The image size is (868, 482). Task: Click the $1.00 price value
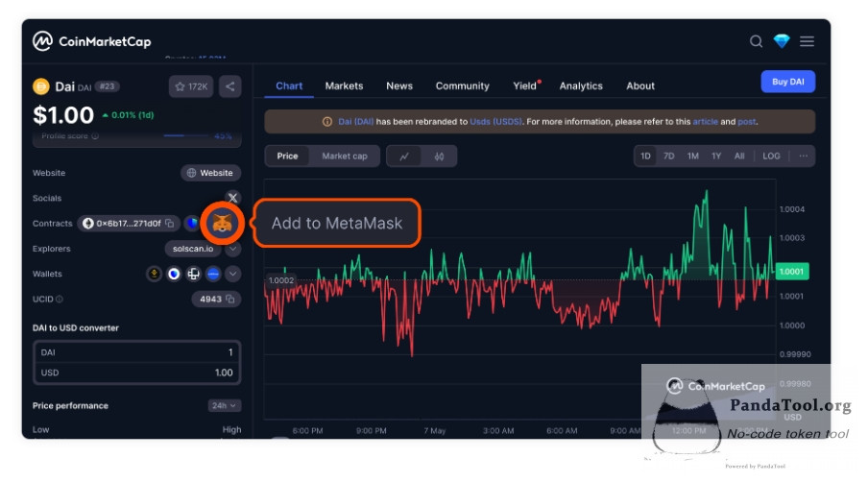pos(63,115)
